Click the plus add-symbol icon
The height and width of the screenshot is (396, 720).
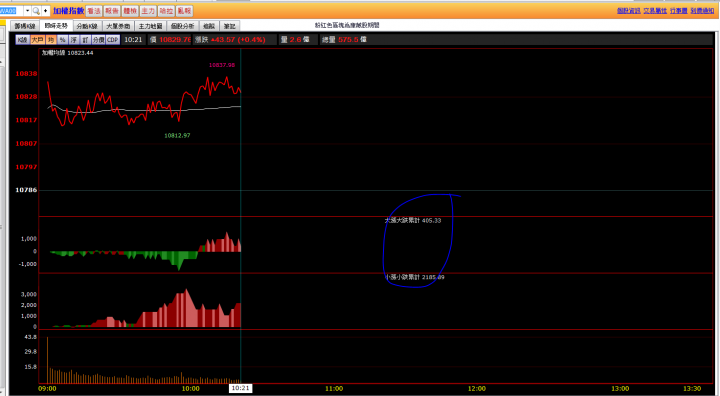(x=45, y=11)
